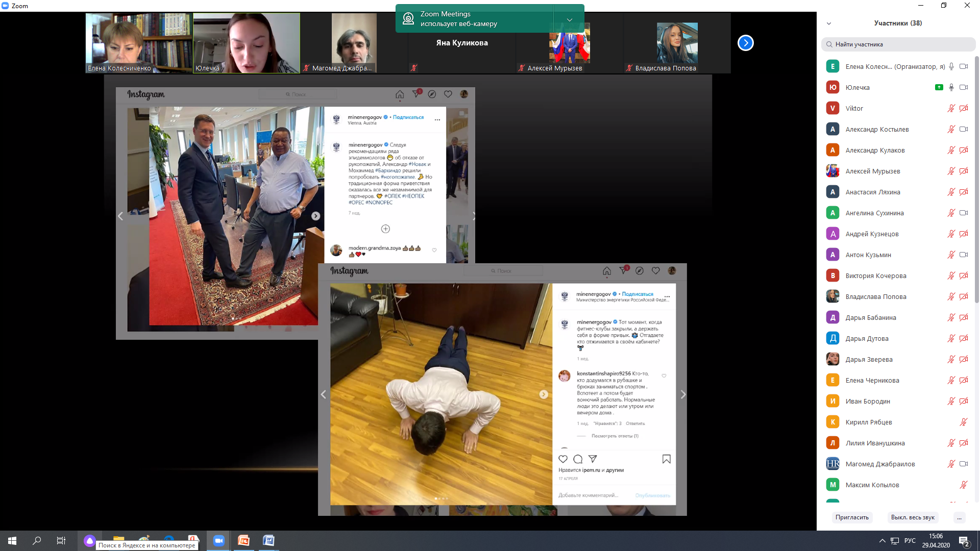
Task: Open Zoom app in the taskbar
Action: pos(219,541)
